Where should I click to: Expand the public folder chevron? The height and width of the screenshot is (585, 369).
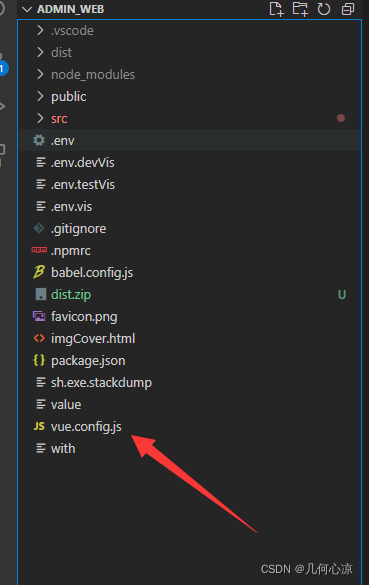pos(40,96)
